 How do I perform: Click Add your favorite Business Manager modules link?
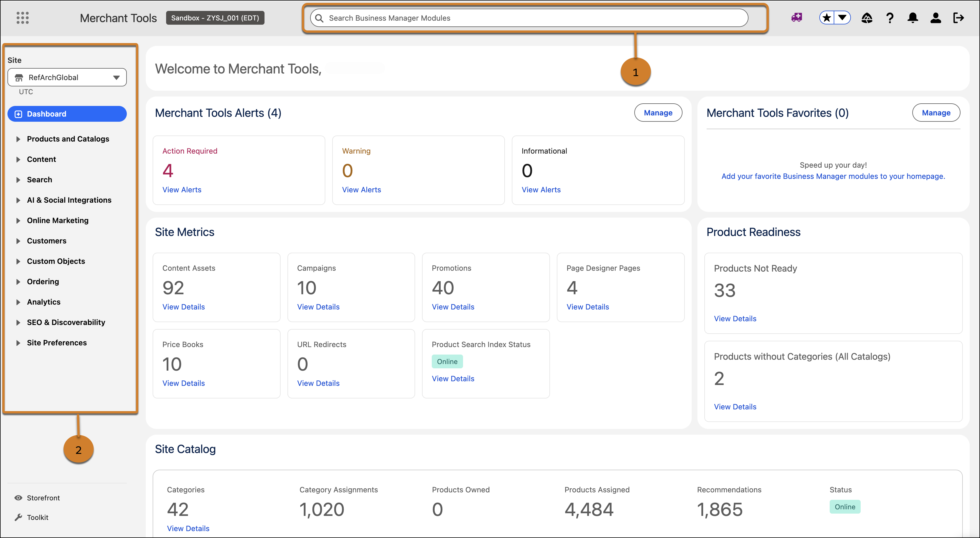point(833,176)
